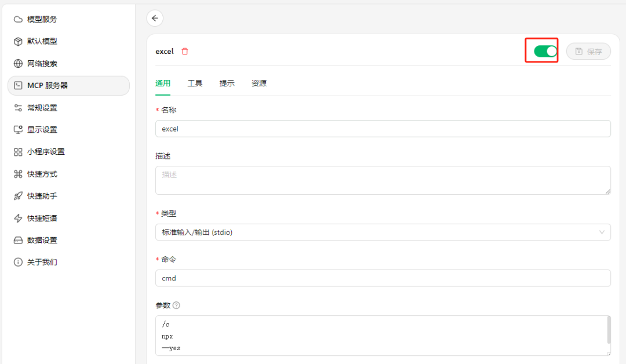The height and width of the screenshot is (364, 626).
Task: Switch to the 工具 (Tools) tab
Action: [195, 83]
